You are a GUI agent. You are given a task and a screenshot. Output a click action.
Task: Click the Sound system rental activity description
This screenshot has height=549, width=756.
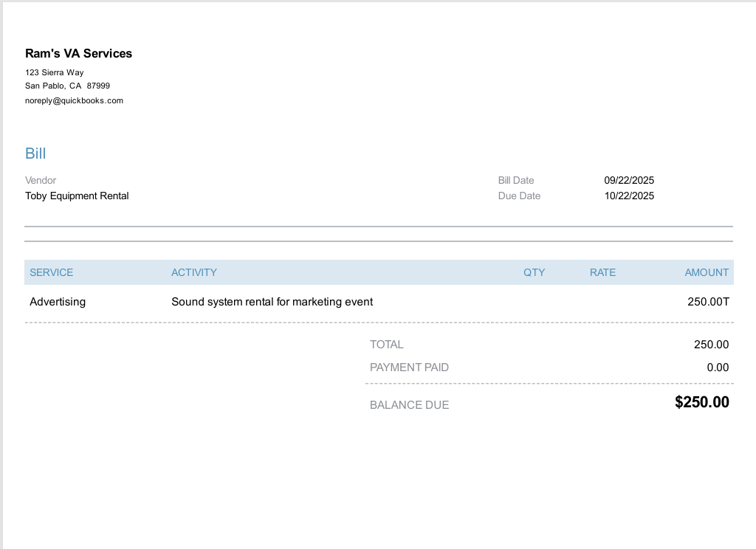272,302
